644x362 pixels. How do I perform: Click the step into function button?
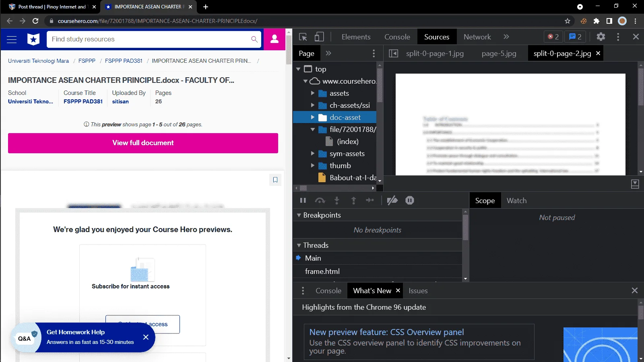pos(337,200)
